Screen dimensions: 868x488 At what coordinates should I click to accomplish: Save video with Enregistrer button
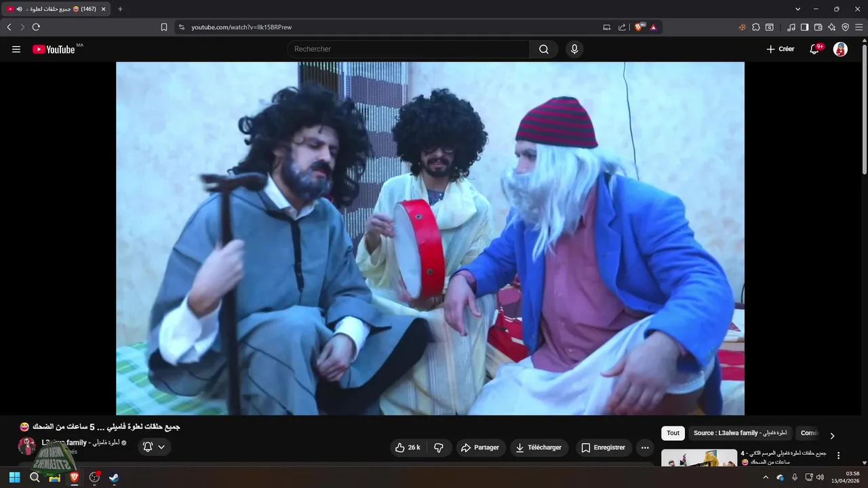(604, 447)
